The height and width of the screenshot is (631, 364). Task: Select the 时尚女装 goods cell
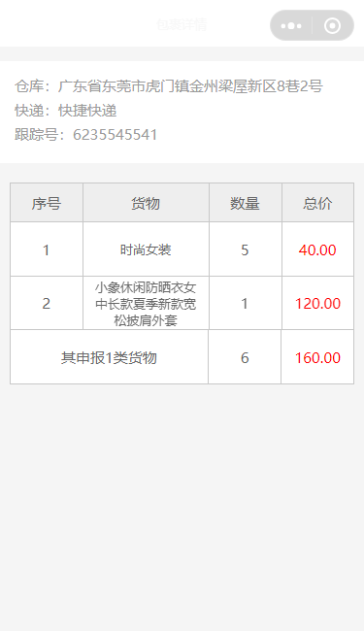(146, 249)
